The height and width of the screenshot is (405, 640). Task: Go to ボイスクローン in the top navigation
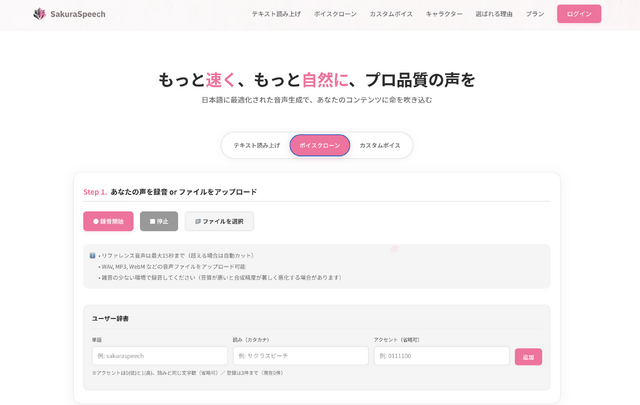point(335,14)
